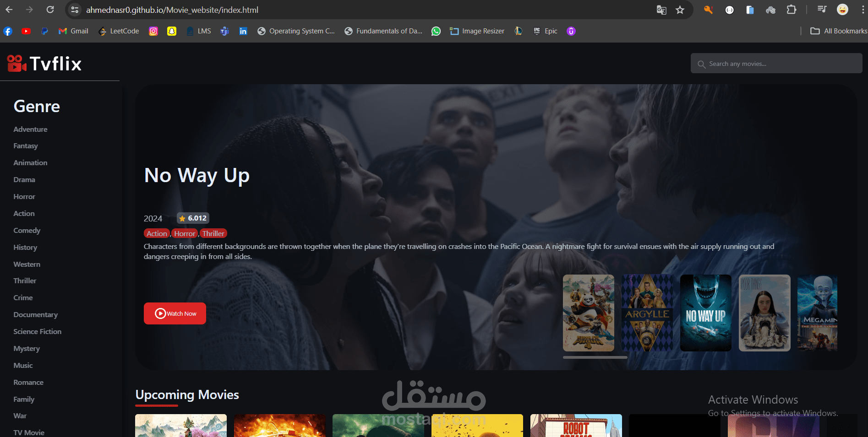
Task: Click the No Way Up banner title
Action: click(197, 176)
